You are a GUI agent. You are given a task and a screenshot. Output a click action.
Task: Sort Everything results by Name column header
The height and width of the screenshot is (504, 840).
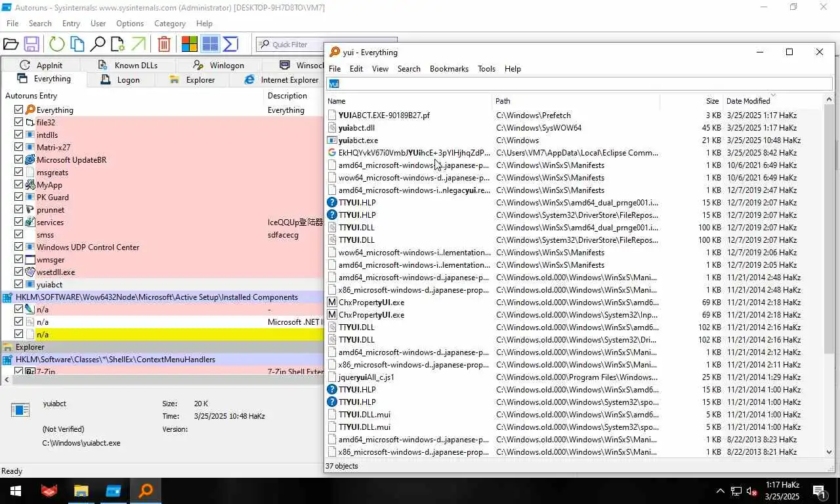408,101
